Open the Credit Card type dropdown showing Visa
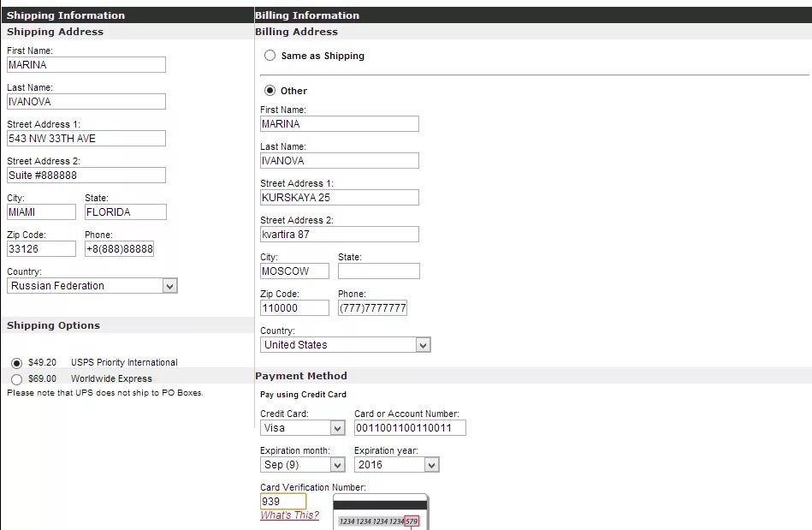812x530 pixels. [302, 428]
